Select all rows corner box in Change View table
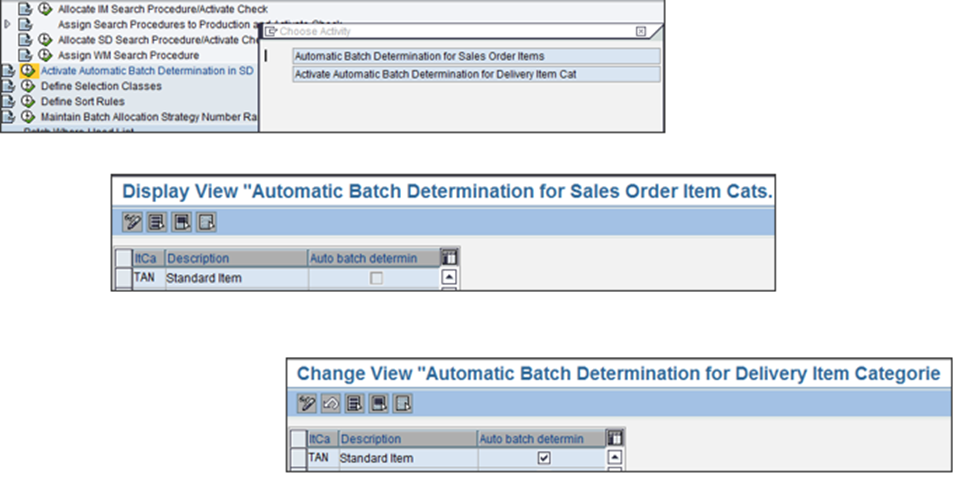The height and width of the screenshot is (492, 975). click(x=299, y=439)
